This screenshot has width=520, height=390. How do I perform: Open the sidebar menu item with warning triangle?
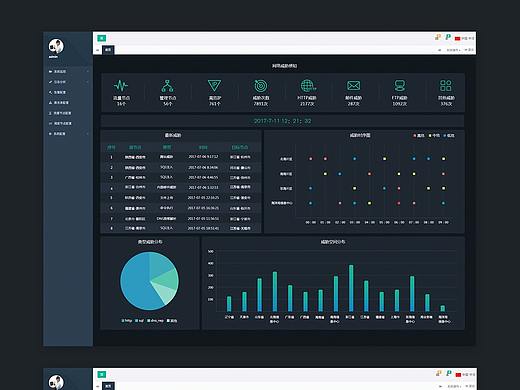[68, 103]
